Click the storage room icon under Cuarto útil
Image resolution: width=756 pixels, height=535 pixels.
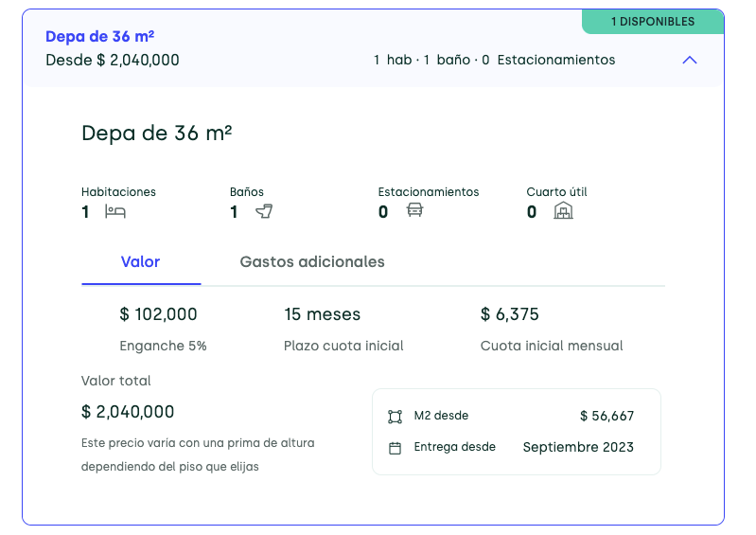563,211
